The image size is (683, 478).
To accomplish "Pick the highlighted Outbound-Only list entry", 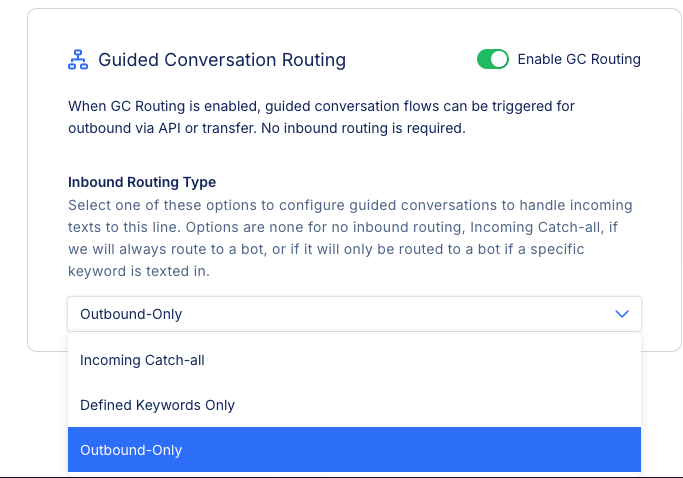I will (x=354, y=450).
